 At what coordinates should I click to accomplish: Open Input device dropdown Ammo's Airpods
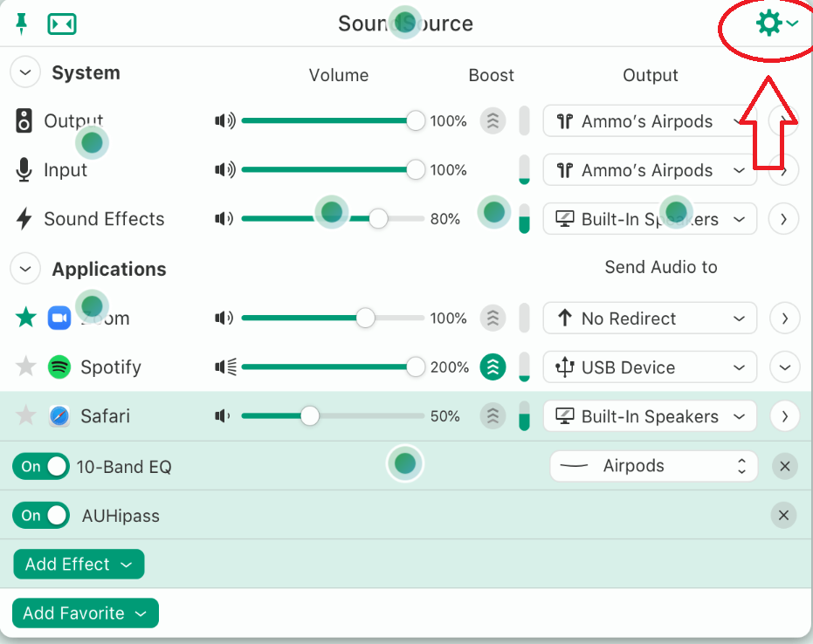tap(650, 170)
